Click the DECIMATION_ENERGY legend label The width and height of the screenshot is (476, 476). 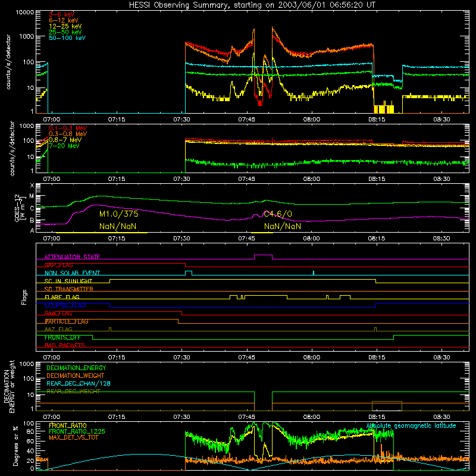[x=76, y=368]
